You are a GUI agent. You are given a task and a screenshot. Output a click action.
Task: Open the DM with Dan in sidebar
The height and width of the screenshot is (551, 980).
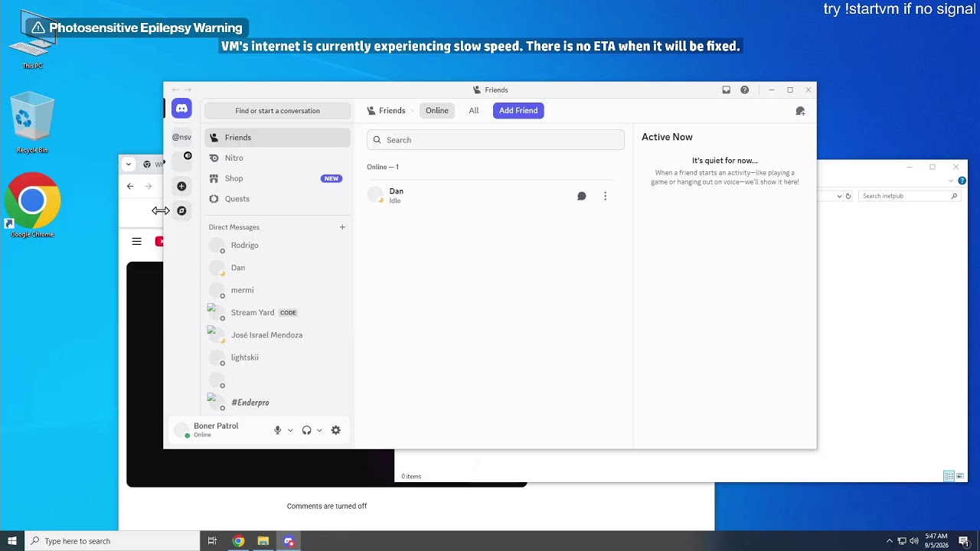277,268
